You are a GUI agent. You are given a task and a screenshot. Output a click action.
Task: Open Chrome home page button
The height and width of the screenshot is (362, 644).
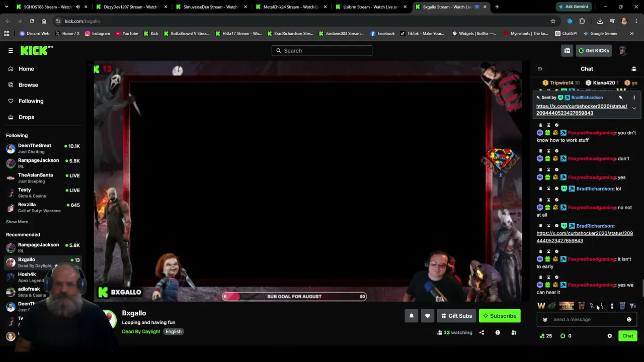[x=44, y=21]
